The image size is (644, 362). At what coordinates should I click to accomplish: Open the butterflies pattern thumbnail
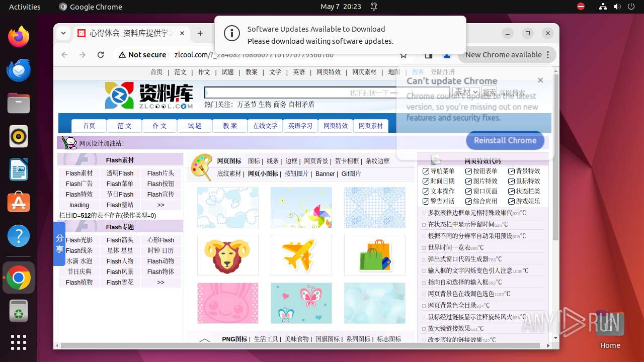click(x=301, y=303)
